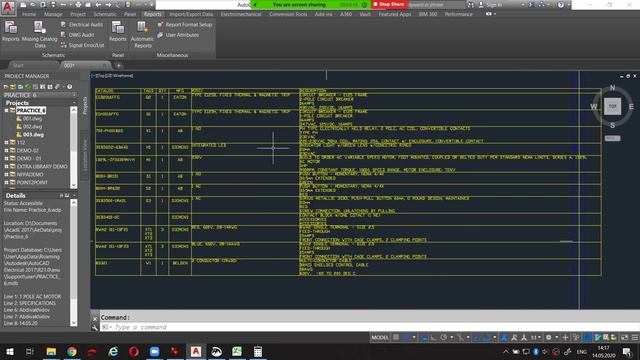640x360 pixels.
Task: Switch to the Home ribbon tab
Action: point(29,14)
